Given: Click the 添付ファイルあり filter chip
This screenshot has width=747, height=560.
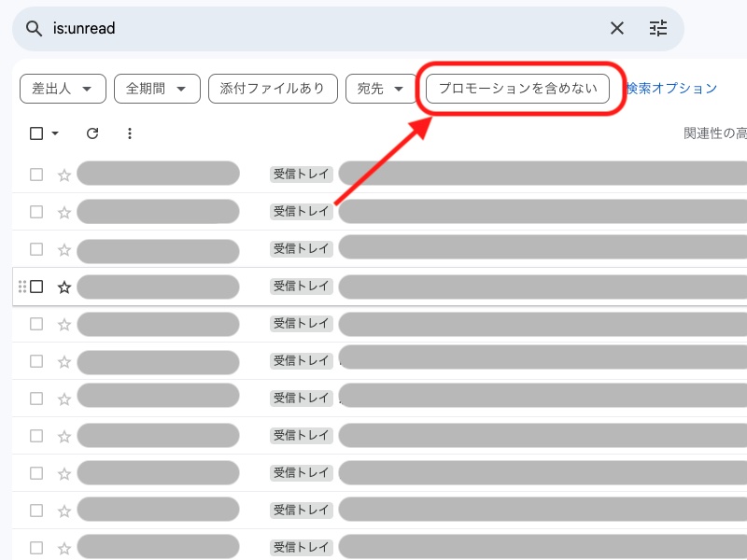Looking at the screenshot, I should point(273,88).
